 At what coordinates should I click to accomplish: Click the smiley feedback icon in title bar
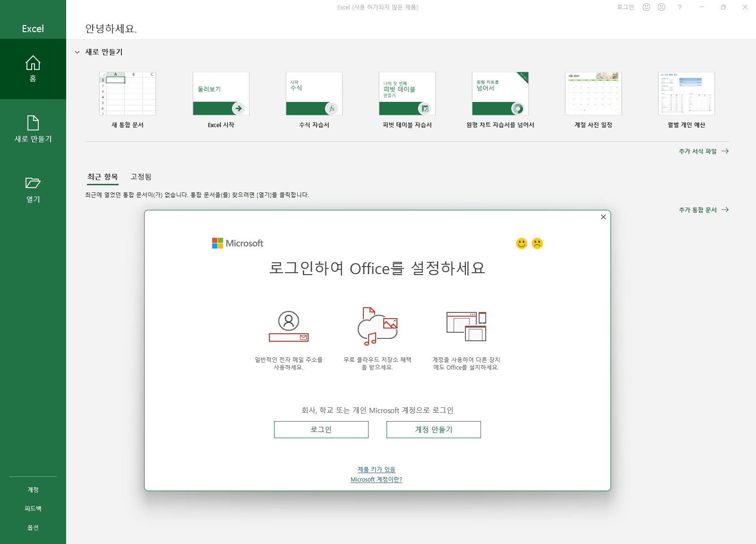click(646, 7)
